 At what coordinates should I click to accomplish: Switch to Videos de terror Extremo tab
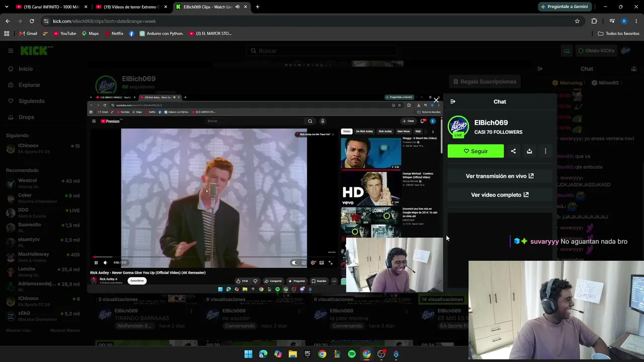click(132, 7)
